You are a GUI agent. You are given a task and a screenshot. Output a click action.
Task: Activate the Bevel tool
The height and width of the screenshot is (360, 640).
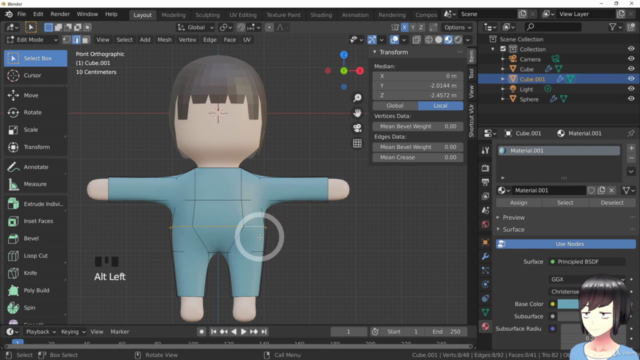[36, 238]
